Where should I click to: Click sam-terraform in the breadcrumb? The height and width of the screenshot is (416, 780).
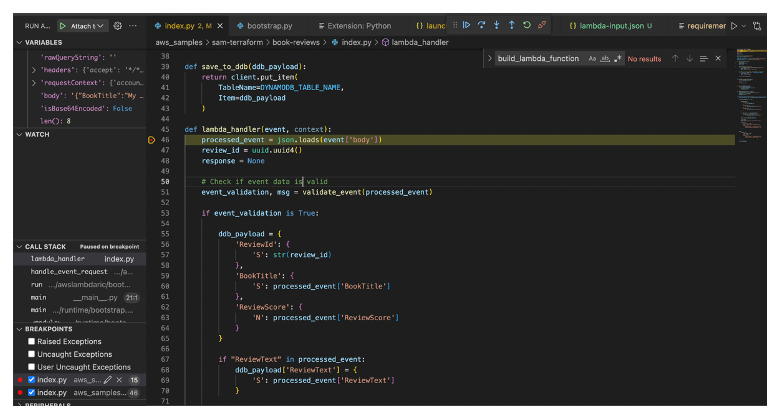coord(237,43)
